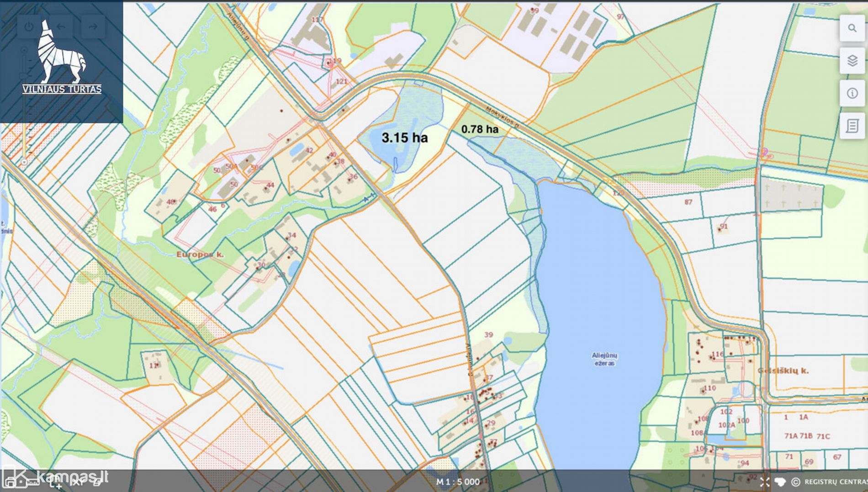Click the Geisiškių k. village label
This screenshot has height=492, width=868.
[783, 370]
